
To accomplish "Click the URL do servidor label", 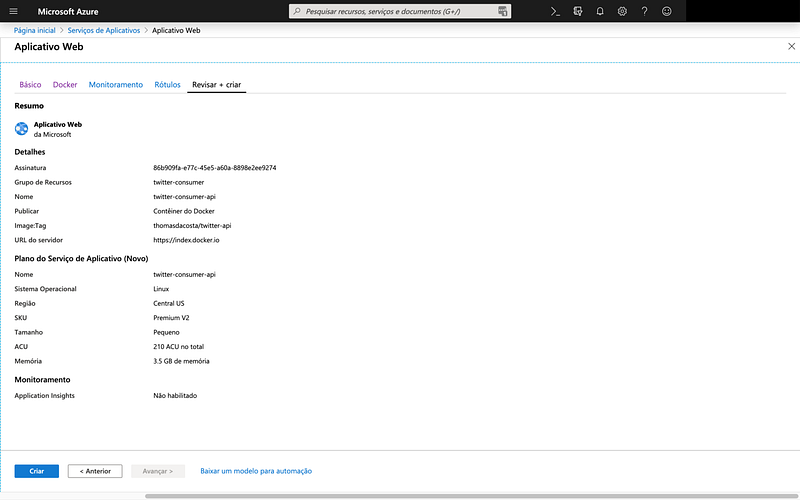I will [39, 240].
